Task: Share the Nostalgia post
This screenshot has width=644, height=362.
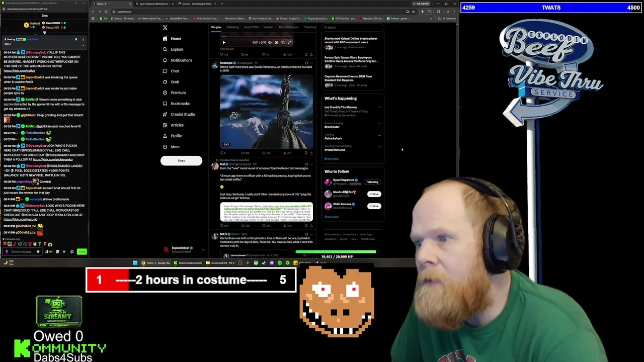Action: coord(311,153)
